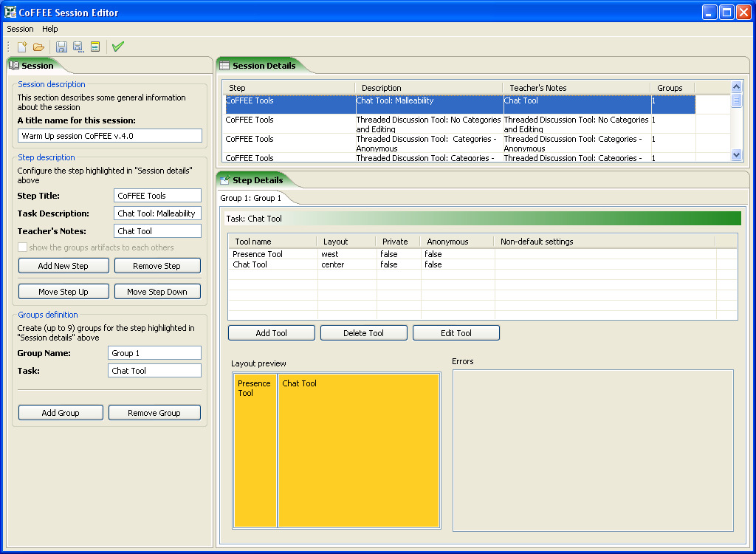Screen dimensions: 756x554
Task: Open the Session menu
Action: 20,29
